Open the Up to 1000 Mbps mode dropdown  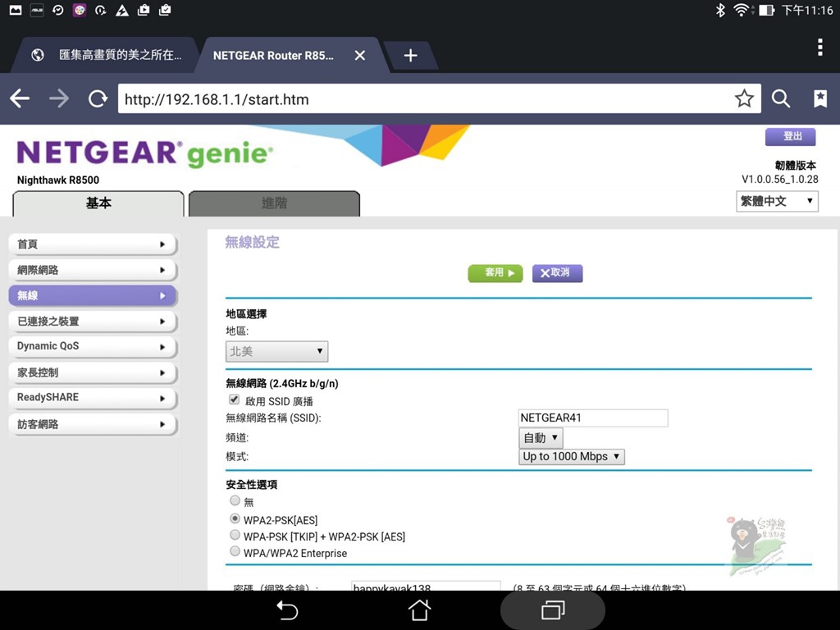571,456
